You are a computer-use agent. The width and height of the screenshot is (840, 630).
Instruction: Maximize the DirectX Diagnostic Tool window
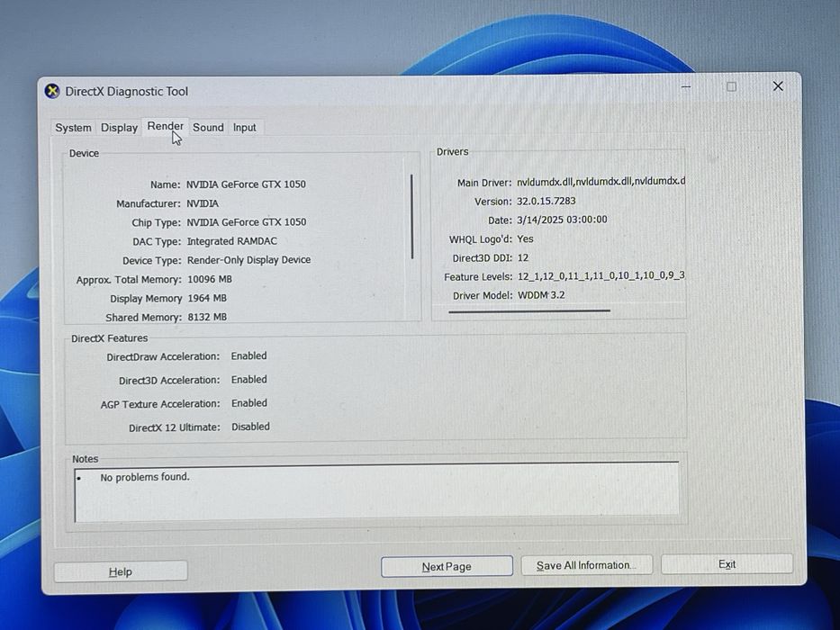(x=731, y=86)
